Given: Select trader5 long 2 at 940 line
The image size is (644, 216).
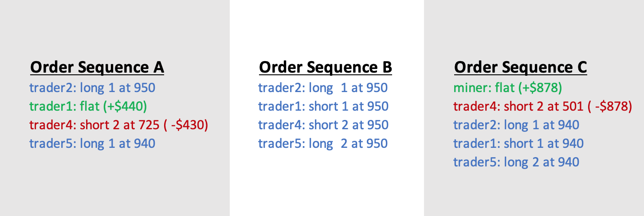Looking at the screenshot, I should [x=516, y=162].
